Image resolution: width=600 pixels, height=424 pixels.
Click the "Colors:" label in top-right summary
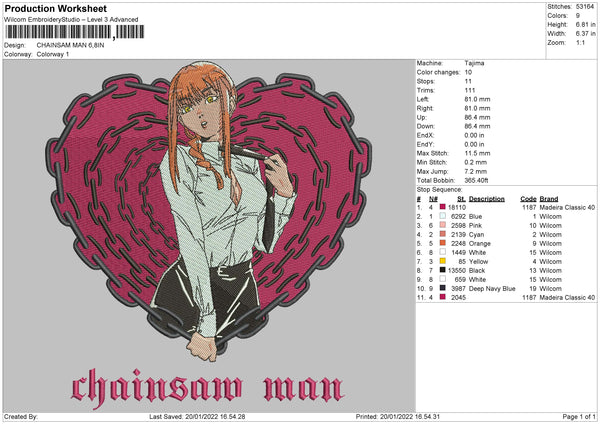point(557,16)
